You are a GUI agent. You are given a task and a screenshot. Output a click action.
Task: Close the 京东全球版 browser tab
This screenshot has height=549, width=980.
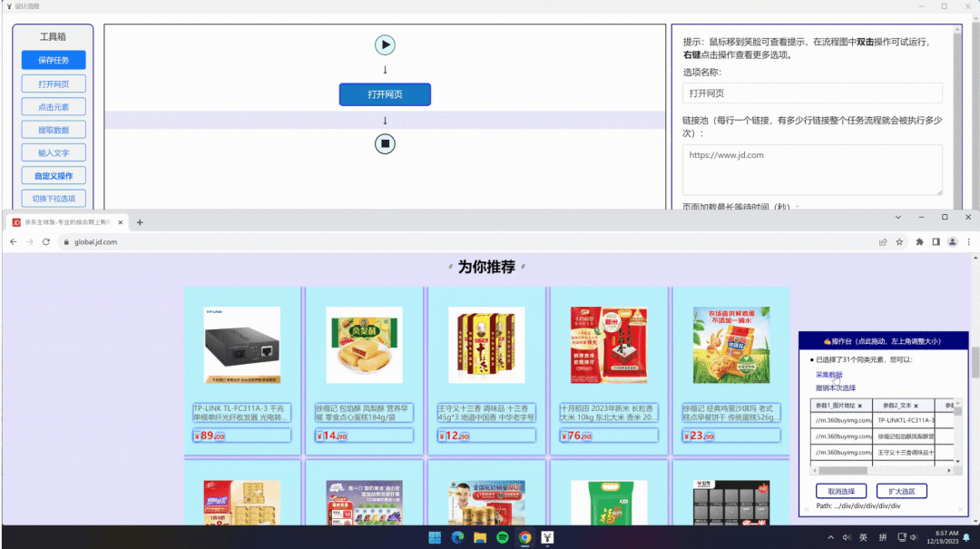[x=121, y=222]
